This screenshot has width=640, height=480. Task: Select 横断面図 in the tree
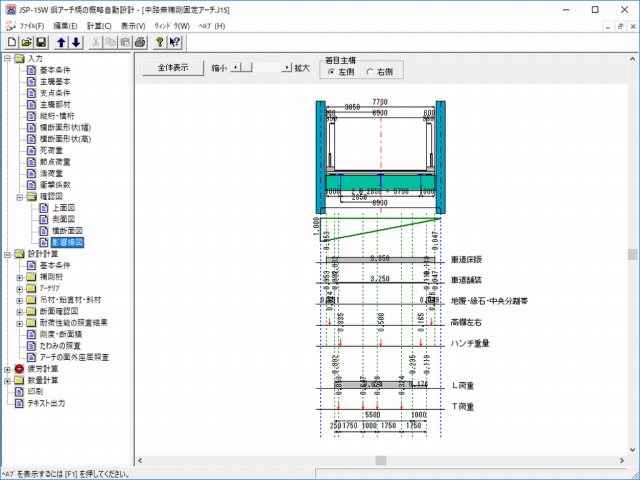[x=68, y=231]
